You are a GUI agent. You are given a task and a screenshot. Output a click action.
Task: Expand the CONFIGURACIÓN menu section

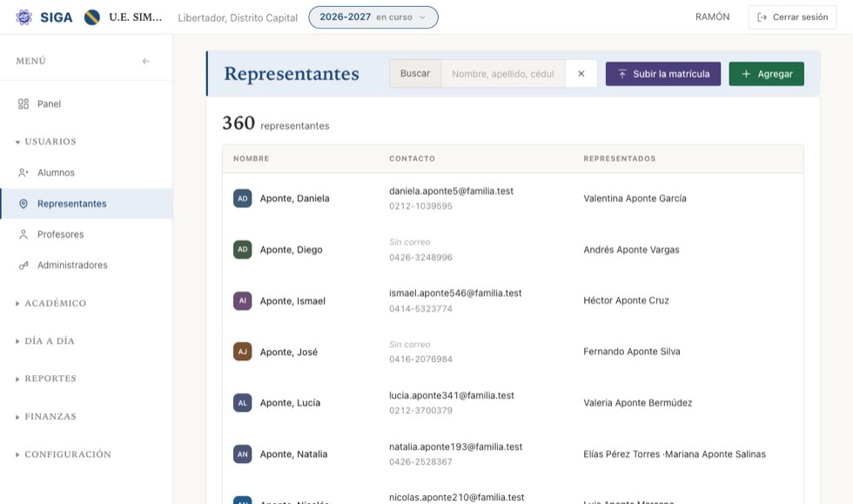pyautogui.click(x=63, y=454)
